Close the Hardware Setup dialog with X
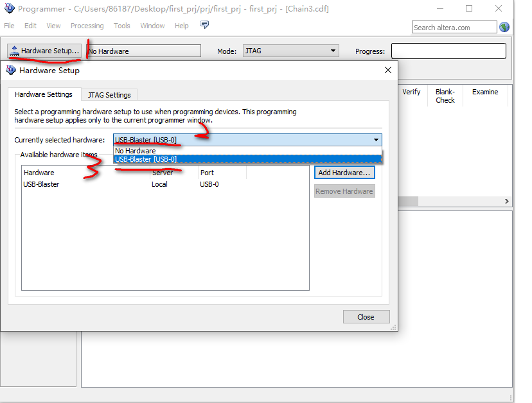 click(x=388, y=70)
